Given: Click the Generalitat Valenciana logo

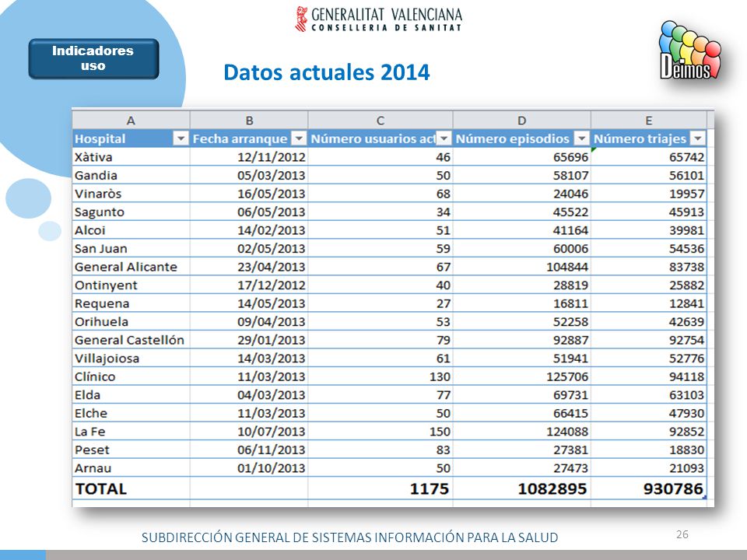Looking at the screenshot, I should point(379,19).
